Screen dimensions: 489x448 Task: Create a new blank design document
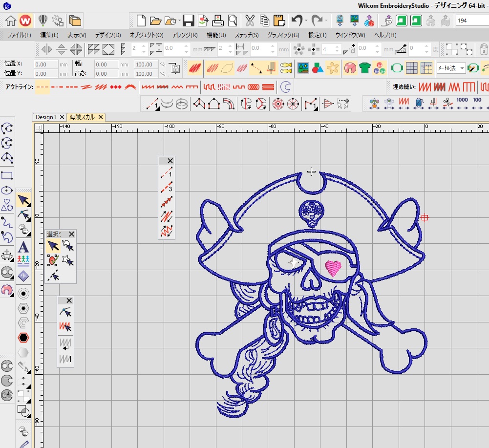[x=141, y=21]
